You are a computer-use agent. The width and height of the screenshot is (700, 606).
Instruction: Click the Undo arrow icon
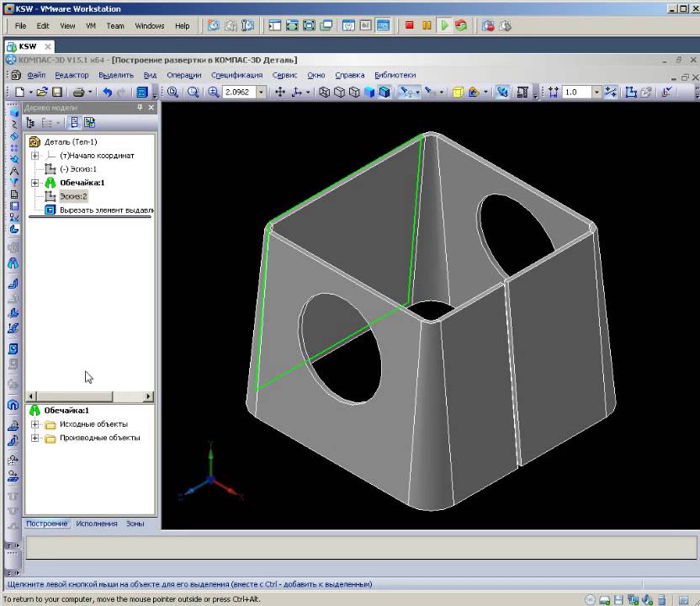[x=107, y=92]
